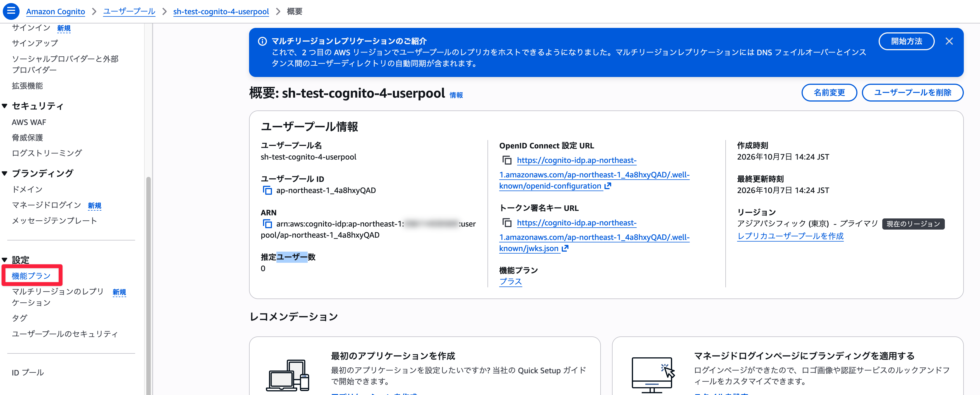This screenshot has width=980, height=395.
Task: Open external link icon after jwks.json
Action: [565, 248]
